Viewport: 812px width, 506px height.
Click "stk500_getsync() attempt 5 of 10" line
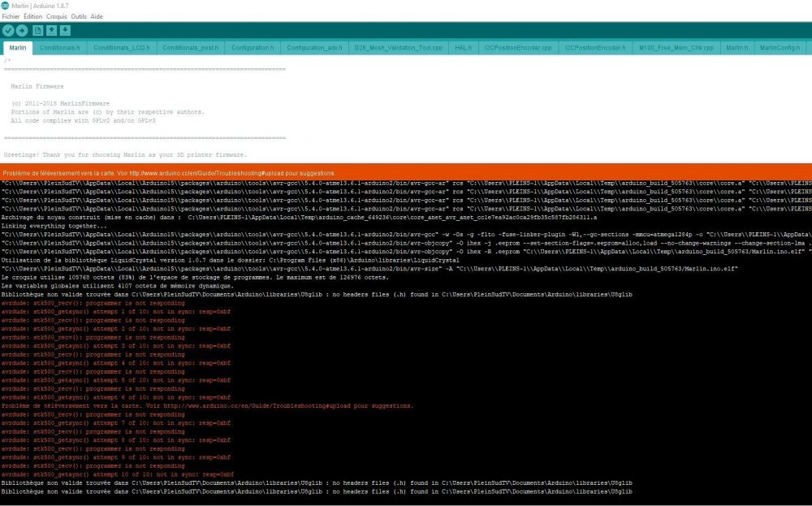point(116,380)
